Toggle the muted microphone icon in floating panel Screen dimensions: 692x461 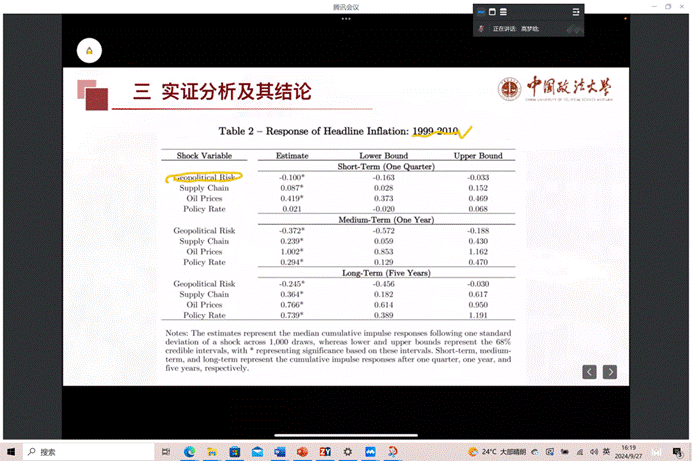(x=482, y=29)
